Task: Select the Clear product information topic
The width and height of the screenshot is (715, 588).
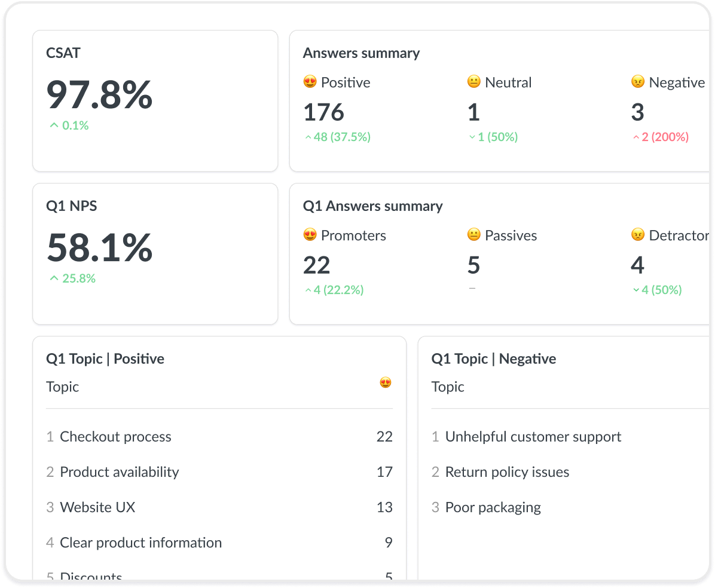Action: tap(140, 543)
